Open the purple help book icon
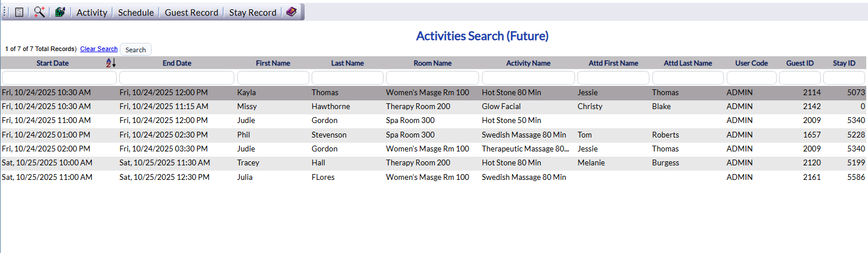 [291, 12]
